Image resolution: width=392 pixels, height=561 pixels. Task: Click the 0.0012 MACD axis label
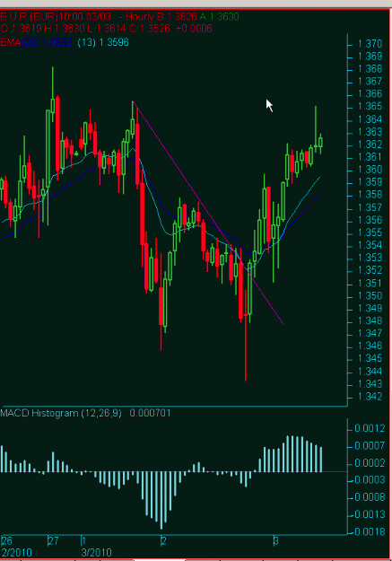tap(370, 429)
